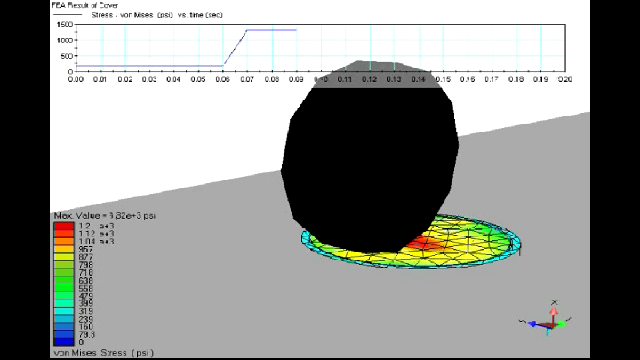Image resolution: width=640 pixels, height=360 pixels.
Task: Click the 0.09 time axis label
Action: pyautogui.click(x=296, y=79)
